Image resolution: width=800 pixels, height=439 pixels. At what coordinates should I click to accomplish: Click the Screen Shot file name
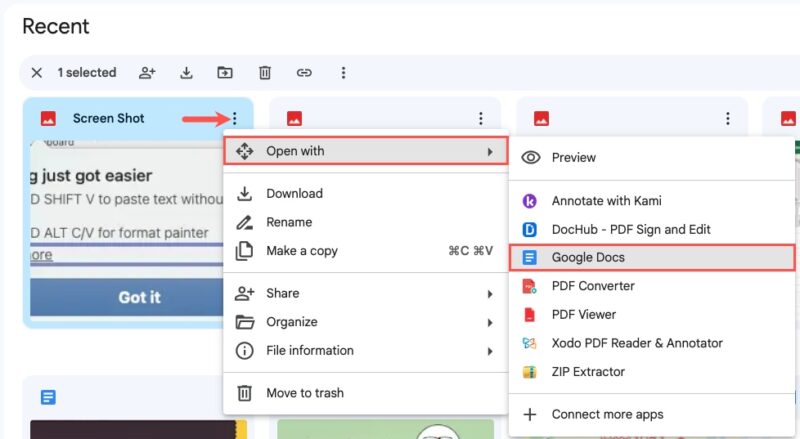coord(109,118)
